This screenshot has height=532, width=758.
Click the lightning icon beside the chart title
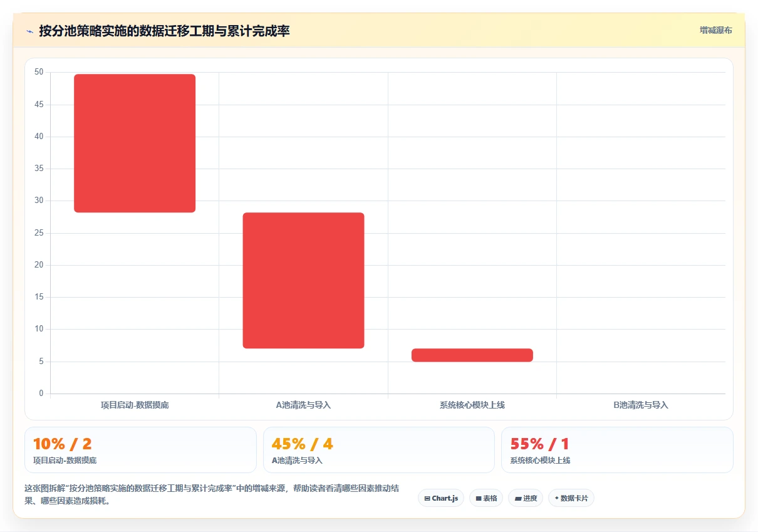pyautogui.click(x=29, y=31)
